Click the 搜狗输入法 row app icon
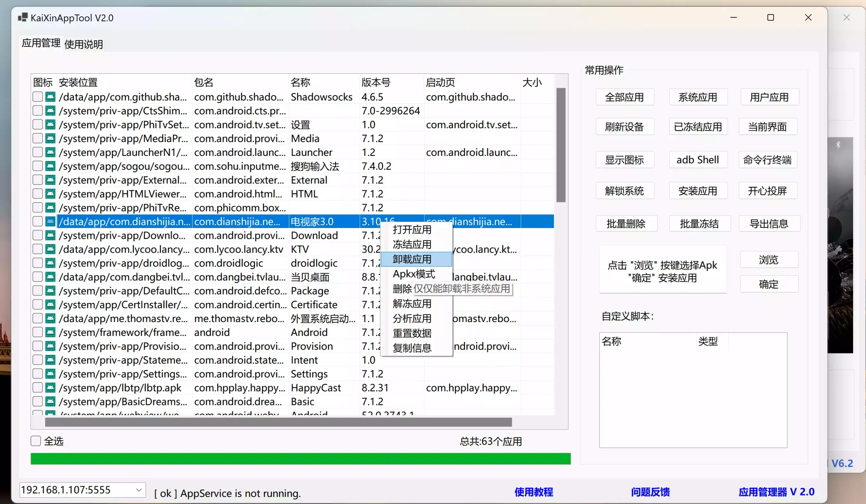866x504 pixels. 50,166
